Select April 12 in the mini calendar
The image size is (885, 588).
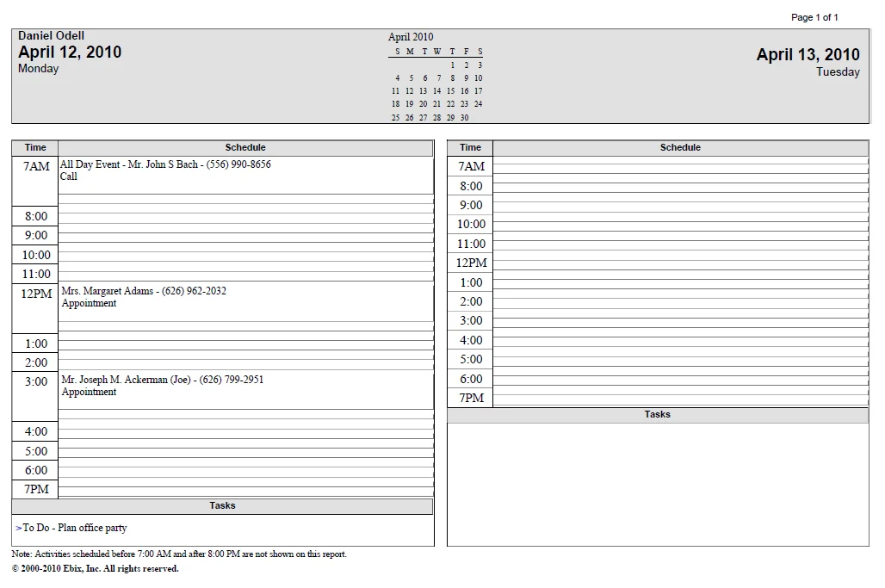409,90
